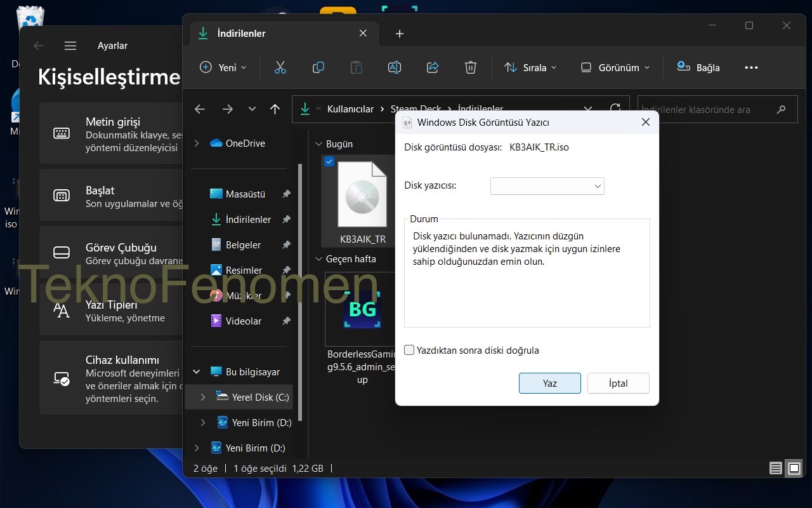The width and height of the screenshot is (812, 508).
Task: Click the search magnifier icon in Explorer
Action: click(x=781, y=110)
